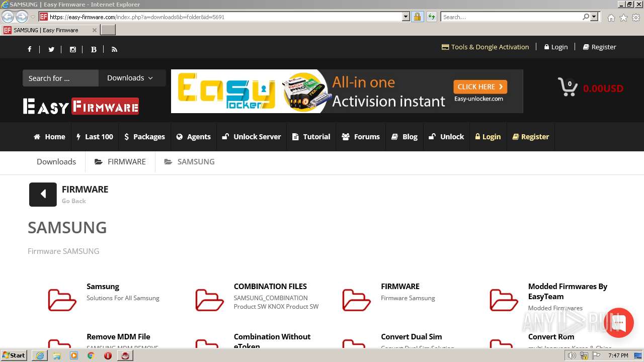Open the Favorites star icon
The width and height of the screenshot is (644, 362).
[623, 18]
